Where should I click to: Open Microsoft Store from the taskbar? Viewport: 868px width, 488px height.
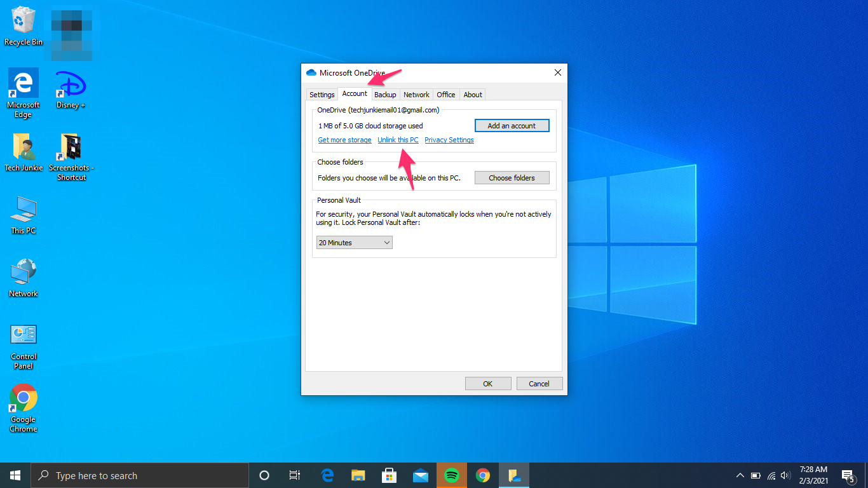(390, 475)
